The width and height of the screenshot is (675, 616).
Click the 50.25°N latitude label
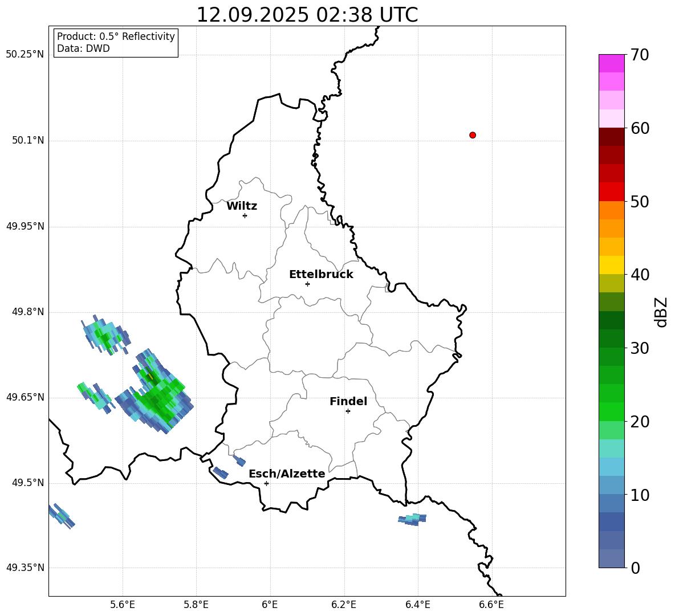[25, 55]
